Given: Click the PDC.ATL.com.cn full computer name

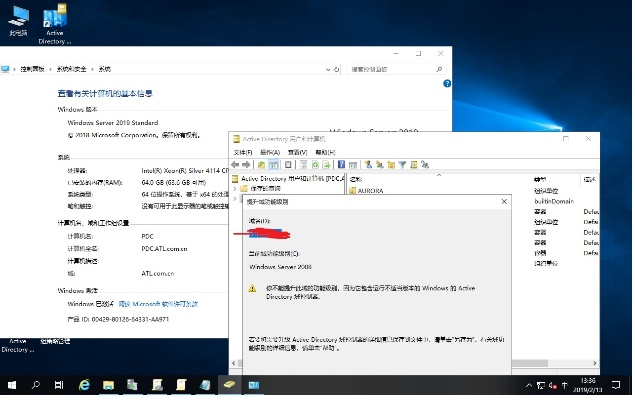Looking at the screenshot, I should pyautogui.click(x=164, y=249).
